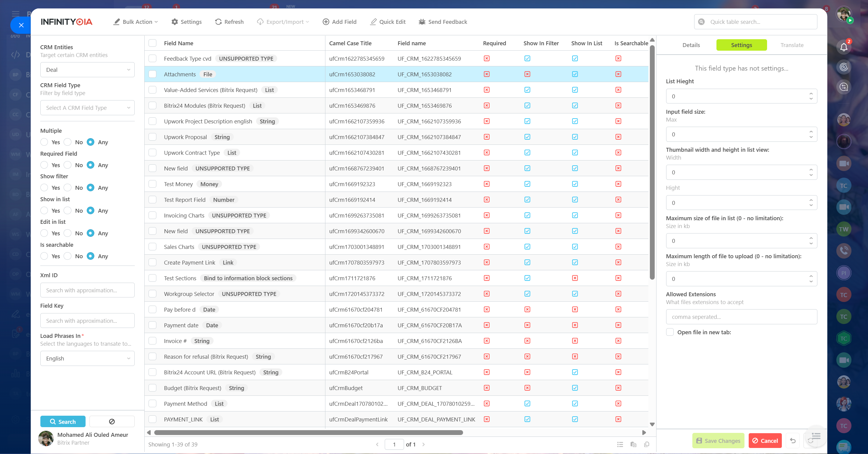Click the notifications bell icon
868x454 pixels.
(x=844, y=47)
